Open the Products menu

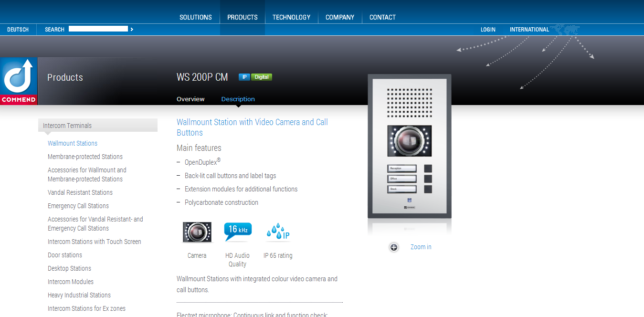tap(242, 17)
